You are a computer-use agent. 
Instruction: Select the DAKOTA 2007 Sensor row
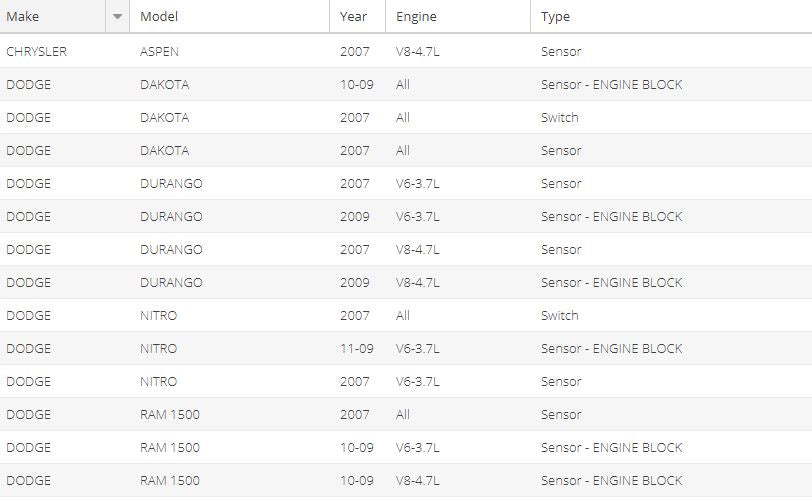406,151
